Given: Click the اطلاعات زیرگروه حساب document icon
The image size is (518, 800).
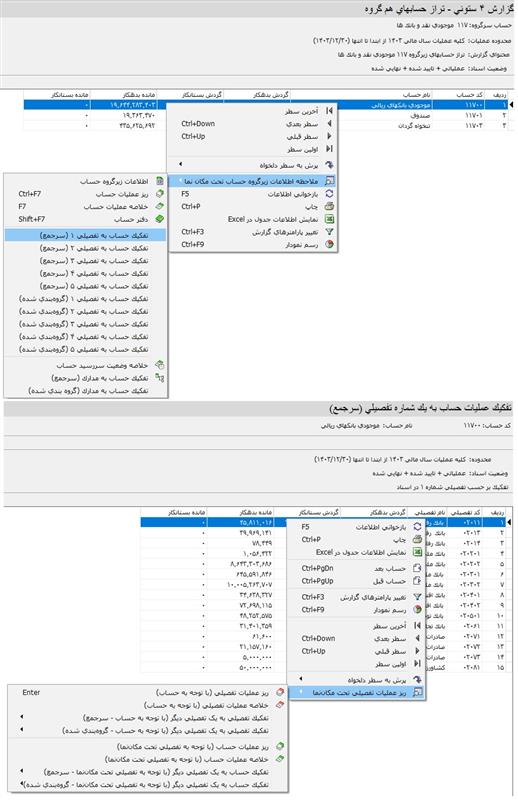Looking at the screenshot, I should coord(160,181).
